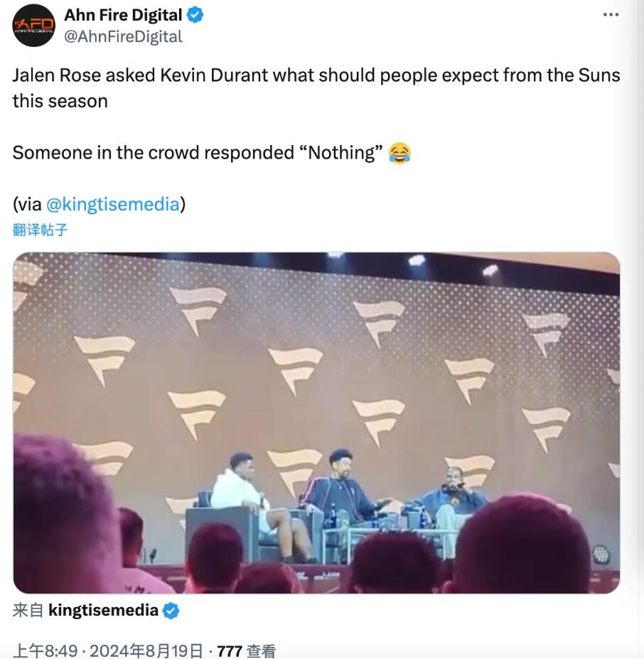Open kingtisemedia source name below the video

pyautogui.click(x=103, y=611)
